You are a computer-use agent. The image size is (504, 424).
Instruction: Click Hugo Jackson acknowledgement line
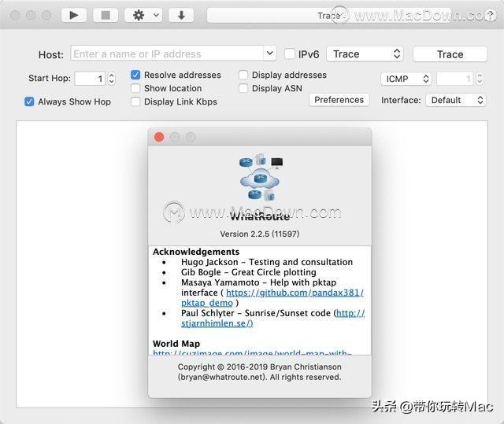267,262
